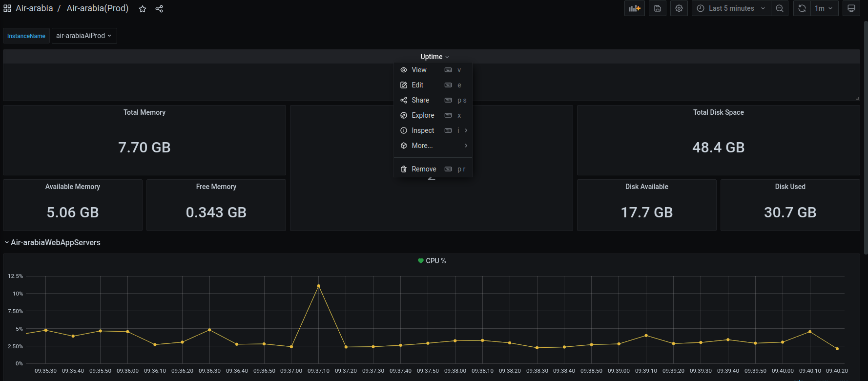Refresh the dashboard

tap(802, 8)
